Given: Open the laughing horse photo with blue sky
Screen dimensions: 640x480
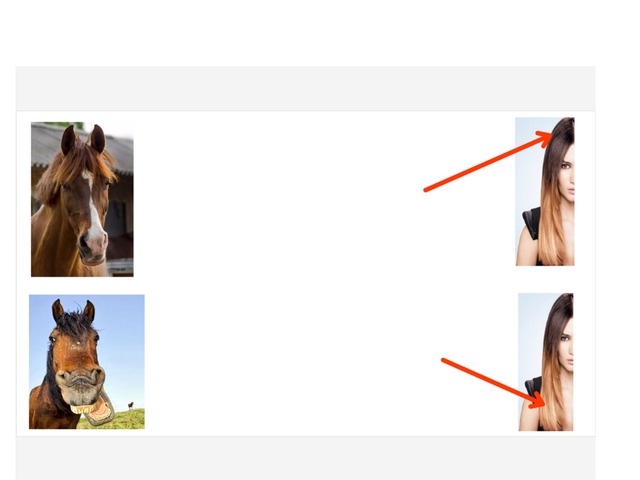Looking at the screenshot, I should [x=87, y=362].
